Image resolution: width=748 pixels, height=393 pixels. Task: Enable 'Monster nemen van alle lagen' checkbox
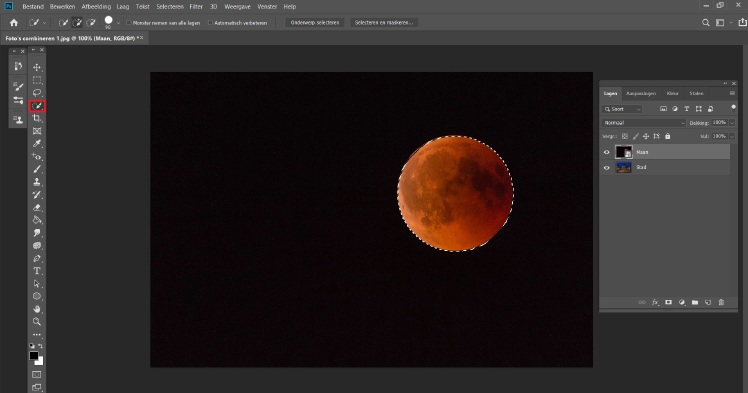pos(129,22)
